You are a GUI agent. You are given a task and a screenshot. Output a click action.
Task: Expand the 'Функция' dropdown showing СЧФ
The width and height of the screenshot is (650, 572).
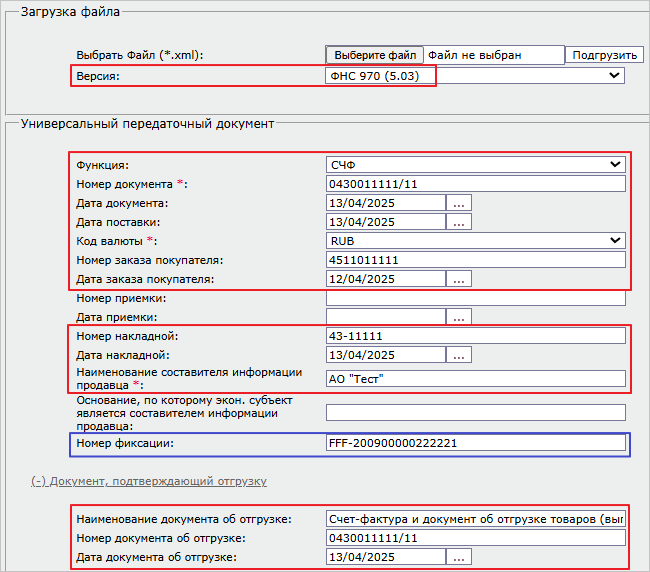(x=475, y=164)
